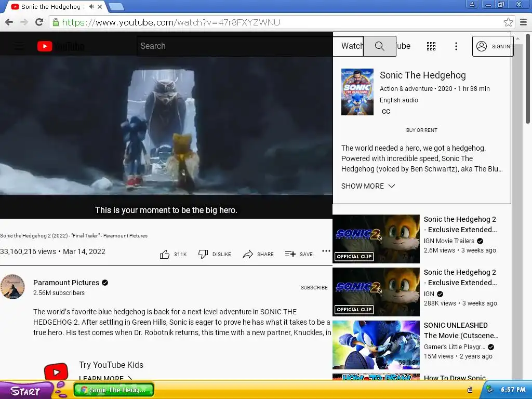Click the 2.56M subscribers text
Viewport: 532px width, 399px height.
point(59,293)
